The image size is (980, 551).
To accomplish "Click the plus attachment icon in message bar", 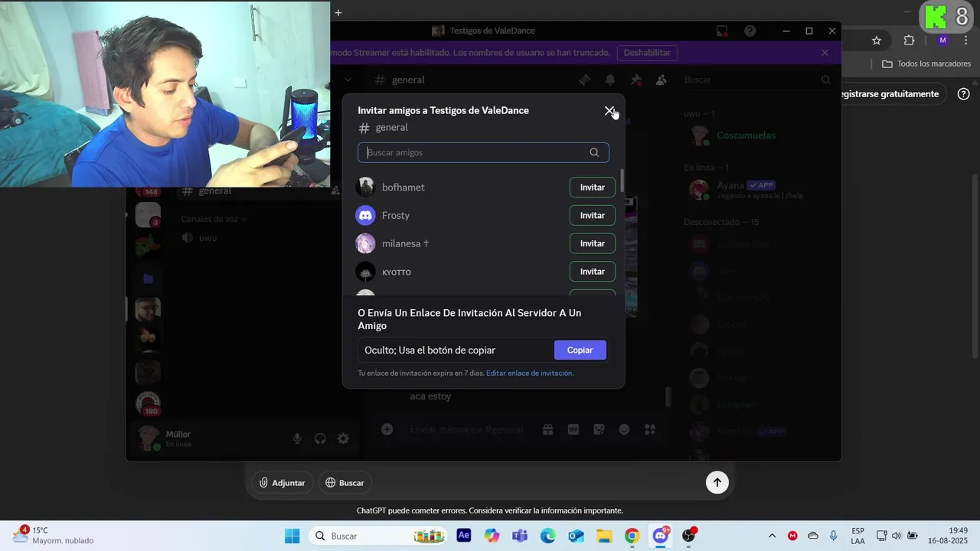I will (x=387, y=429).
